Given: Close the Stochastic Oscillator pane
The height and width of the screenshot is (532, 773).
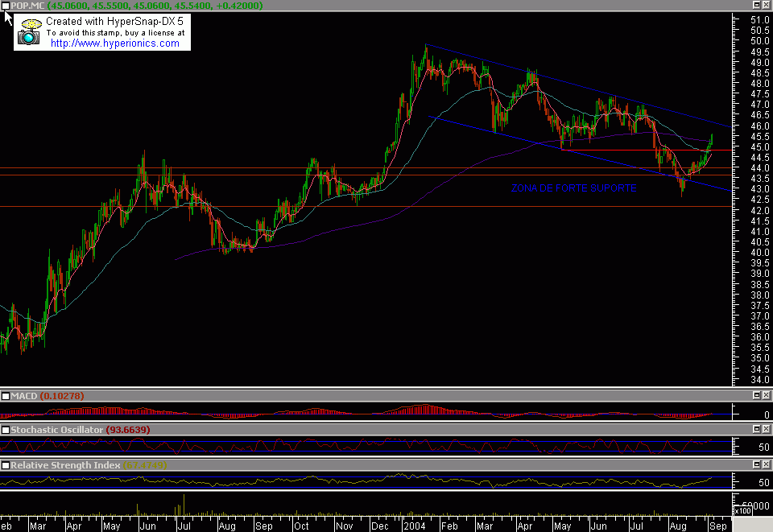Looking at the screenshot, I should click(x=765, y=431).
